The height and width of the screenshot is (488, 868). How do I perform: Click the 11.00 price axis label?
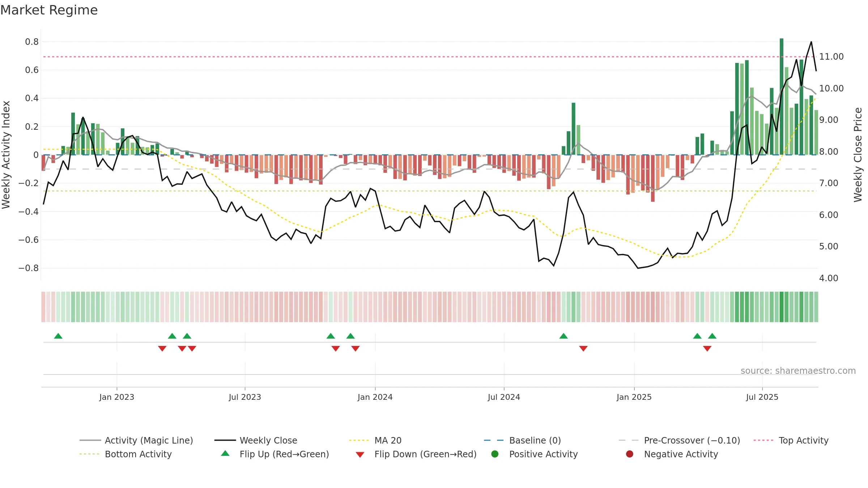click(x=831, y=57)
